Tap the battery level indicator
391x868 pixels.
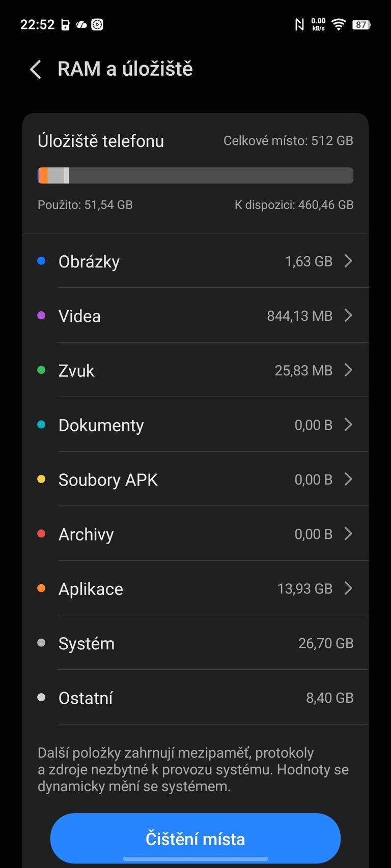(361, 24)
